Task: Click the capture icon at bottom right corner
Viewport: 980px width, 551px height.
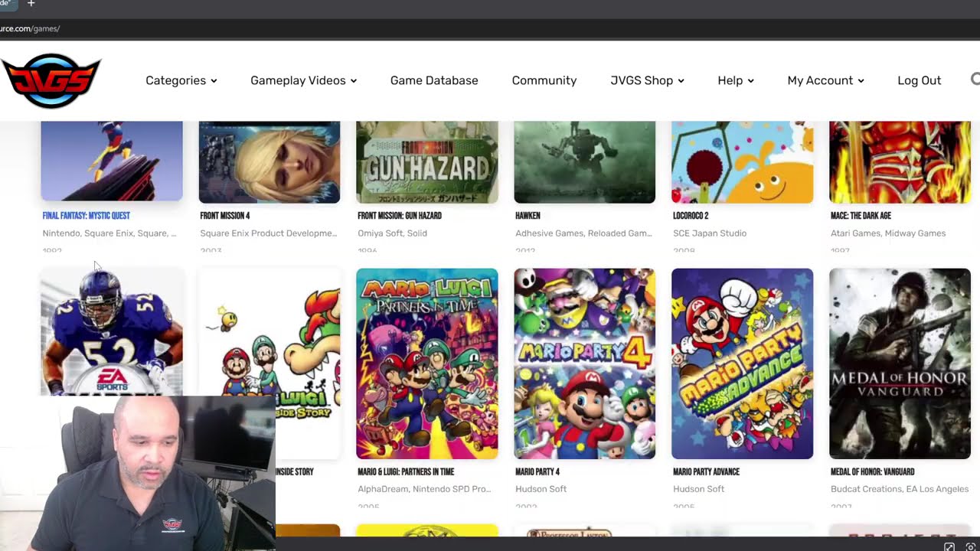Action: 970,546
